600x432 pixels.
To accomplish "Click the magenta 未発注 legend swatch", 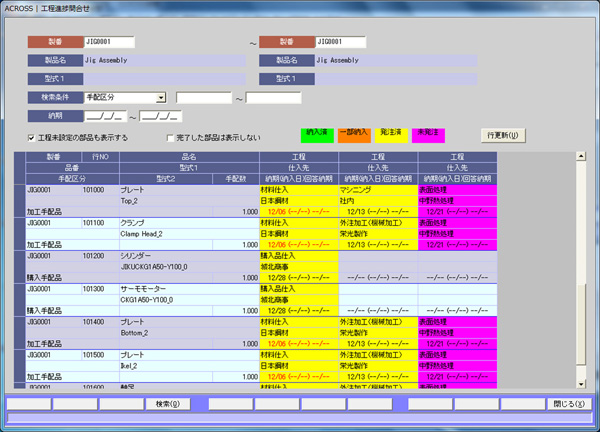I will pos(428,135).
